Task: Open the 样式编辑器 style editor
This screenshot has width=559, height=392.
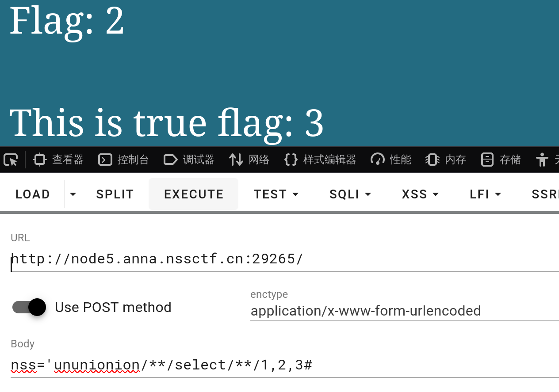Action: point(320,160)
